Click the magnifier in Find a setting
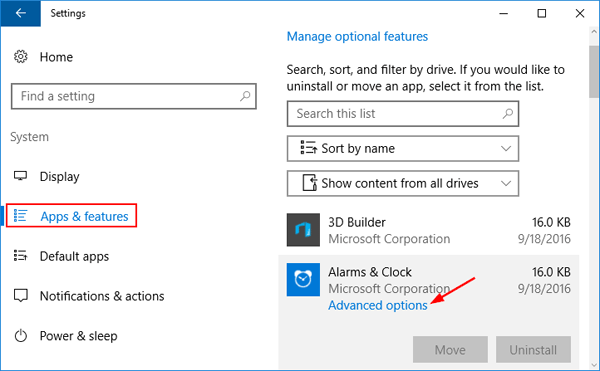The image size is (600, 371). pos(245,96)
